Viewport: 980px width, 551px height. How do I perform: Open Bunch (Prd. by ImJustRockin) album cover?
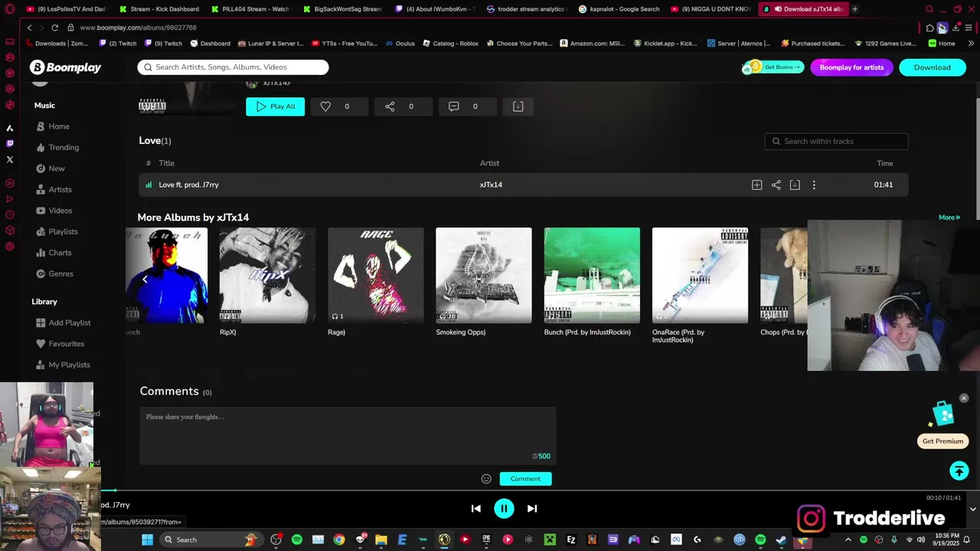592,275
